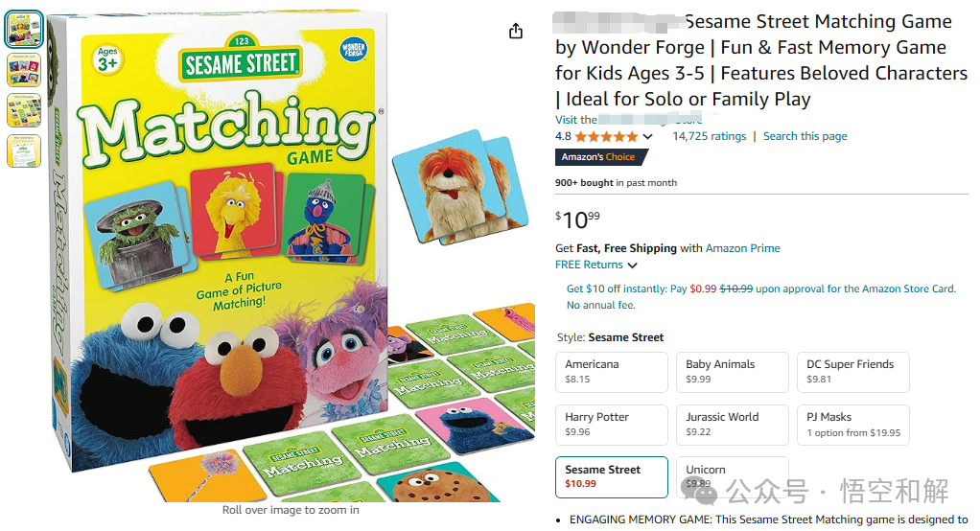Select the PJ Masks style option
The height and width of the screenshot is (531, 980).
(x=853, y=425)
